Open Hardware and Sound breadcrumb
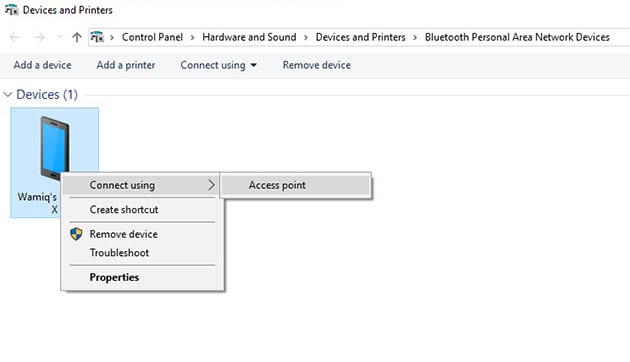The width and height of the screenshot is (630, 362). 249,37
